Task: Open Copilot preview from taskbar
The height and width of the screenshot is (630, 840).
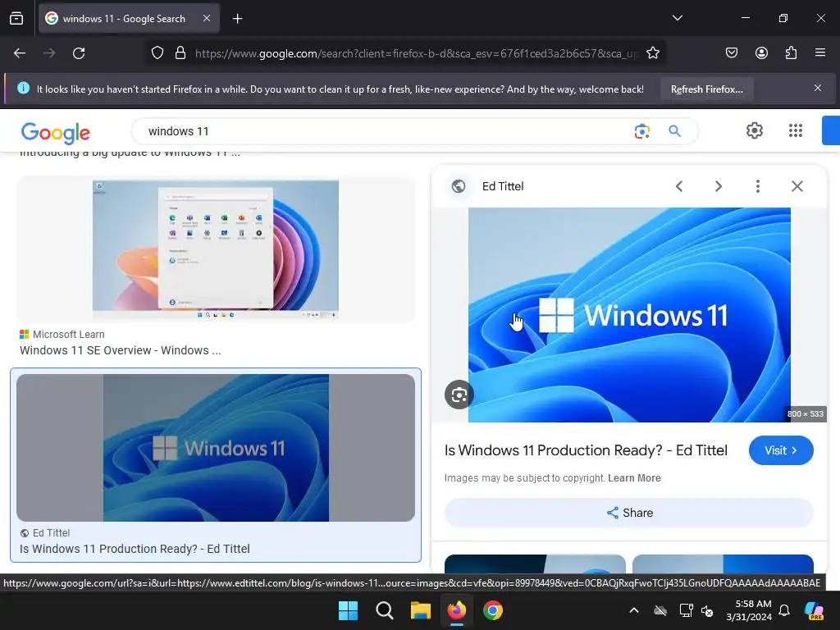Action: pos(814,610)
